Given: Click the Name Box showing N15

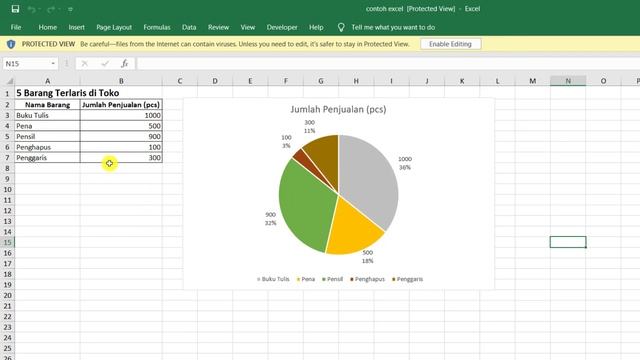Looking at the screenshot, I should point(26,64).
